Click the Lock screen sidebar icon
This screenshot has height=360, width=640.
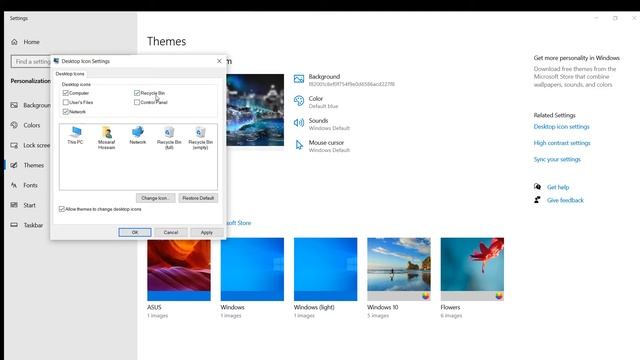14,145
